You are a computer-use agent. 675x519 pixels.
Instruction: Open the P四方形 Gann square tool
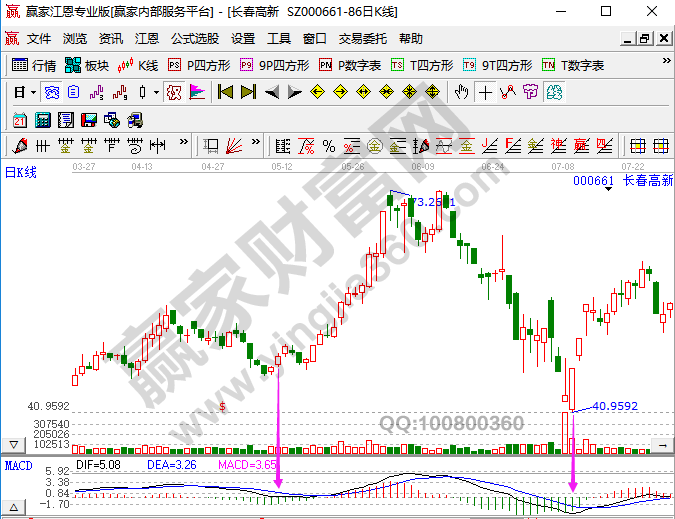[198, 66]
